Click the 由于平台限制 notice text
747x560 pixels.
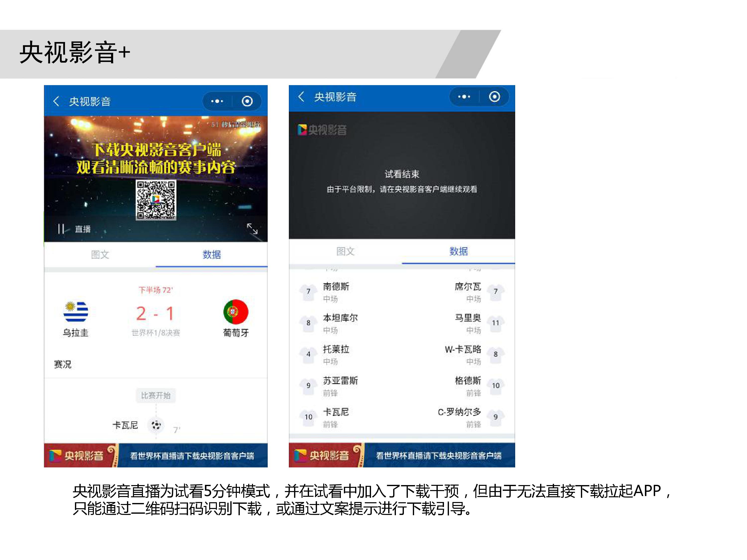click(402, 189)
